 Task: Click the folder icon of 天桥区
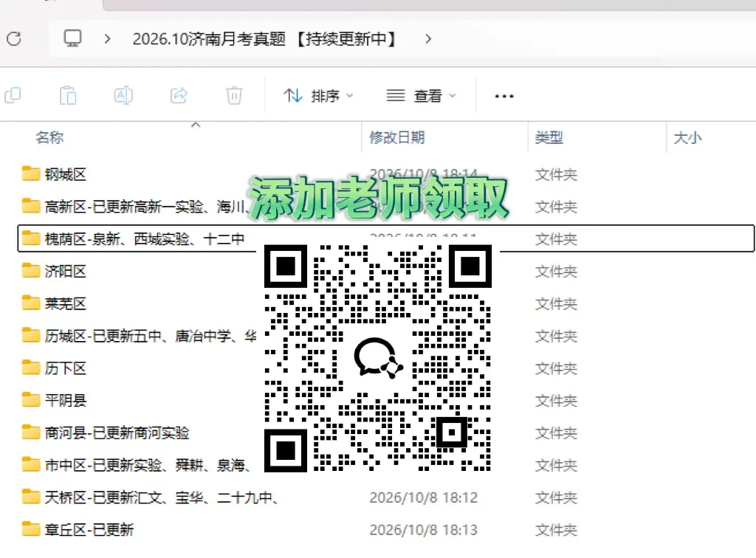[31, 496]
